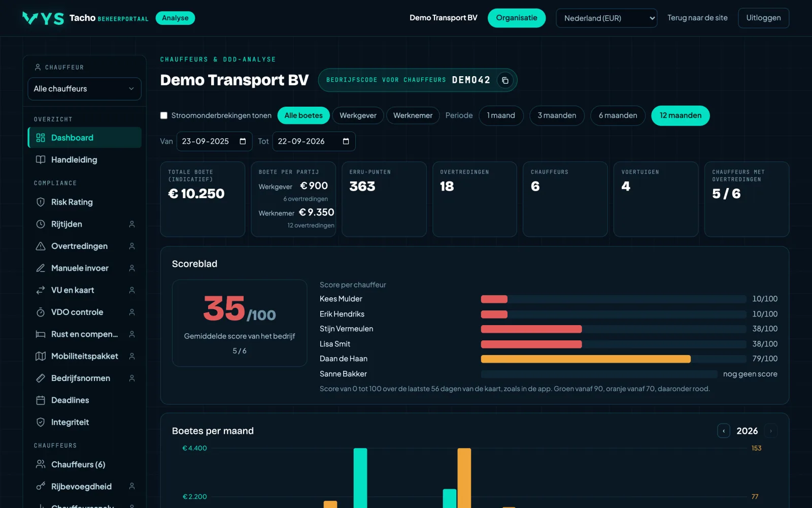
Task: Click the Analyse badge in the header
Action: click(175, 18)
